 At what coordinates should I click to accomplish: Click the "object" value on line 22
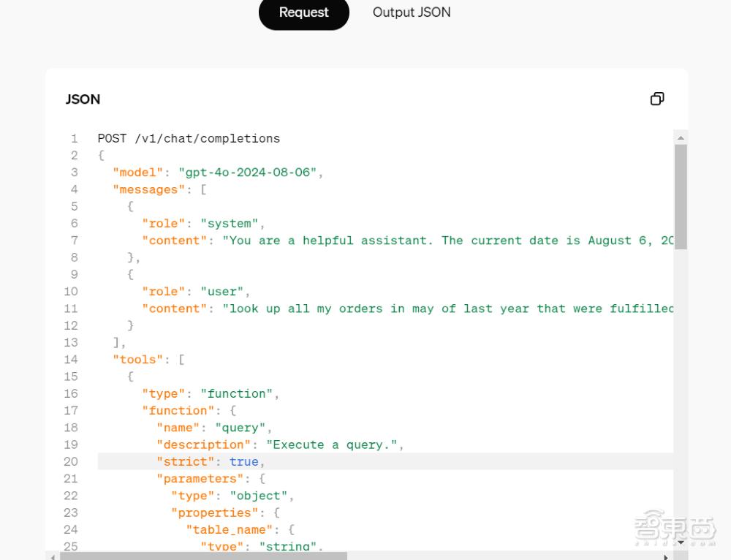click(258, 496)
